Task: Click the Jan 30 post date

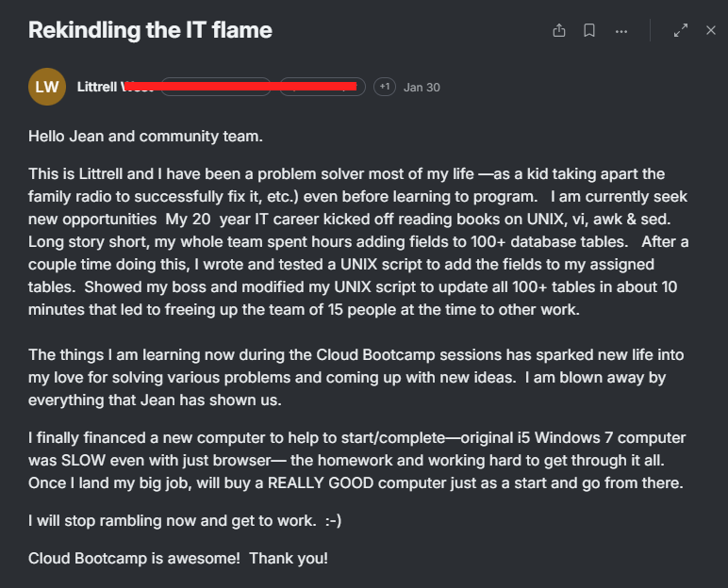Action: pyautogui.click(x=422, y=88)
